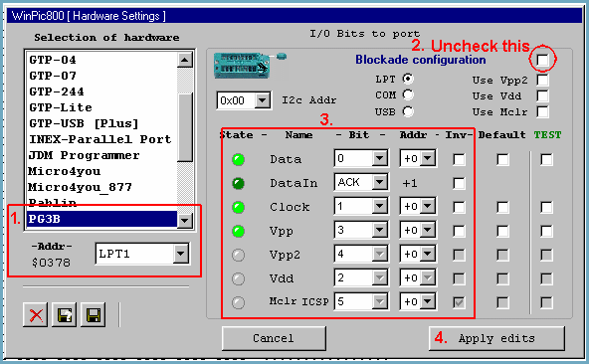589x364 pixels.
Task: Click the dark green DataIn state LED
Action: coord(238,183)
